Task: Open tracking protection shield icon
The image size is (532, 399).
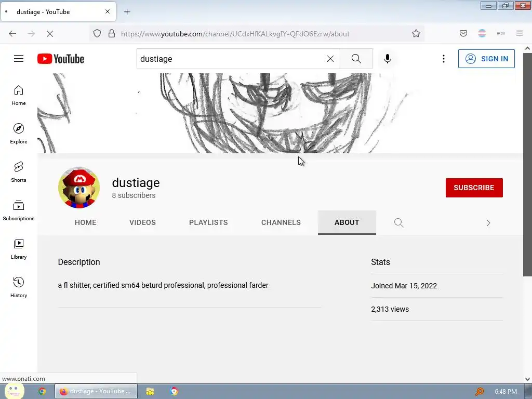Action: coord(97,34)
